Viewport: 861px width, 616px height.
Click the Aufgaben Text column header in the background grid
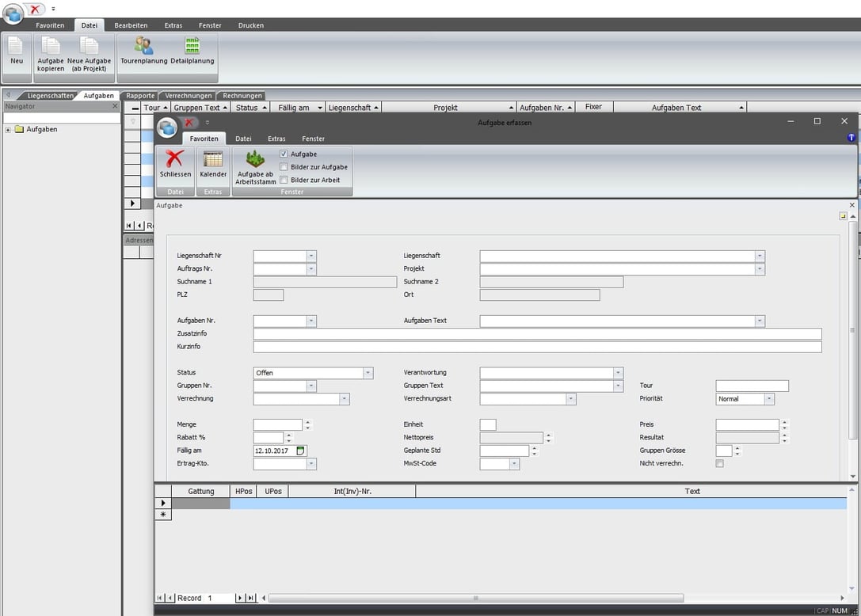click(680, 108)
